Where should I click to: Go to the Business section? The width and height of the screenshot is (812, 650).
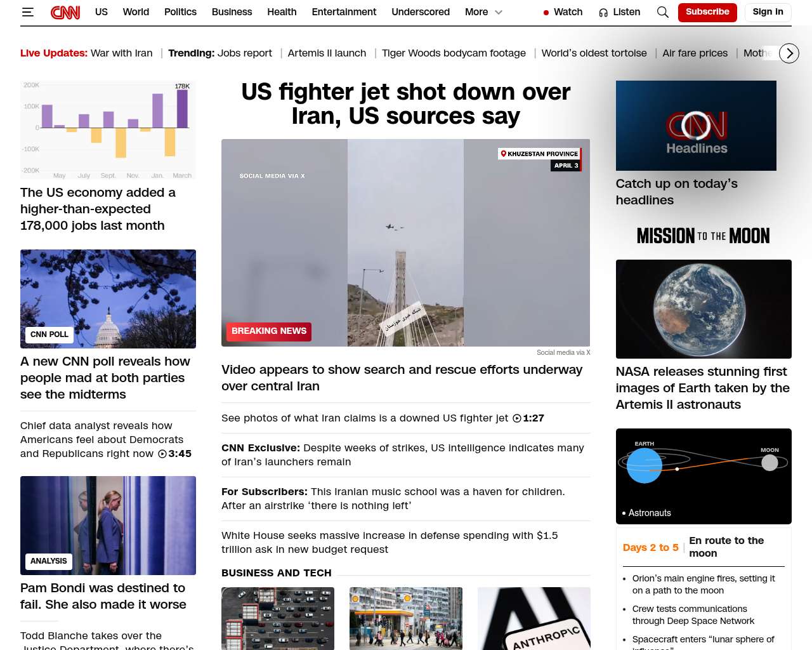click(x=232, y=12)
